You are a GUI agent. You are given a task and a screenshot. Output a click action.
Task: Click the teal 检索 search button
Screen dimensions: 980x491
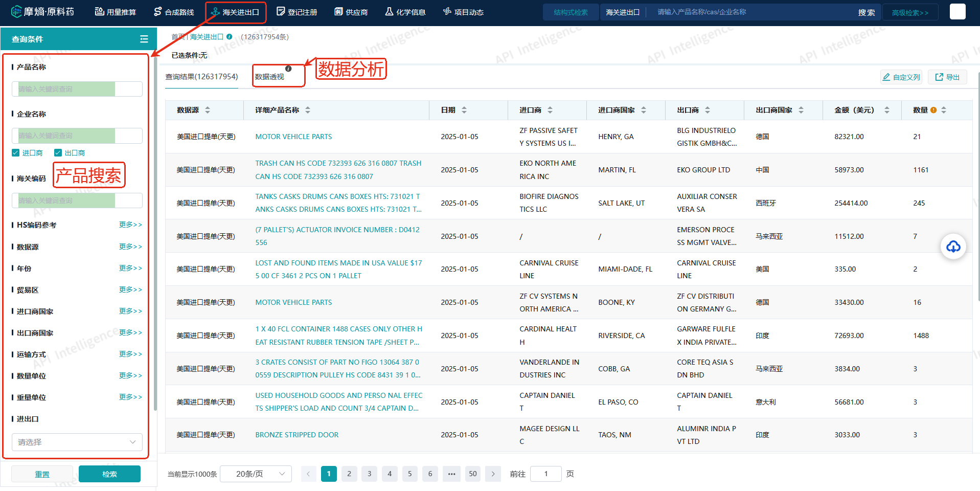109,474
